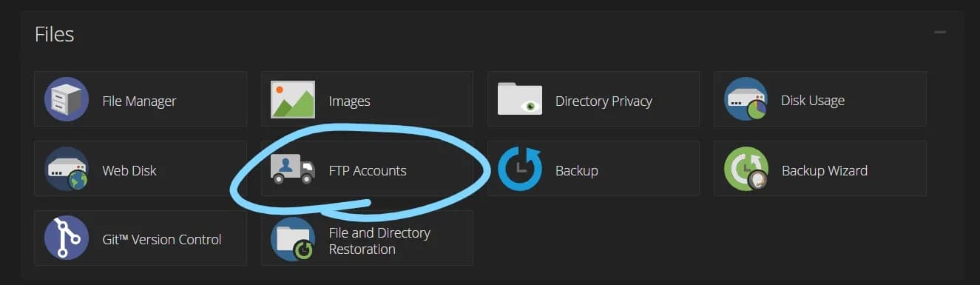Open the File Manager cabinet icon
Image resolution: width=980 pixels, height=285 pixels.
pyautogui.click(x=67, y=99)
